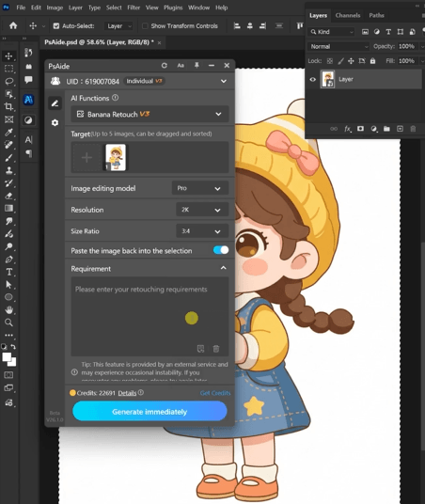Open the Comments speech bubble panel
This screenshot has height=504, width=425.
coord(28,79)
